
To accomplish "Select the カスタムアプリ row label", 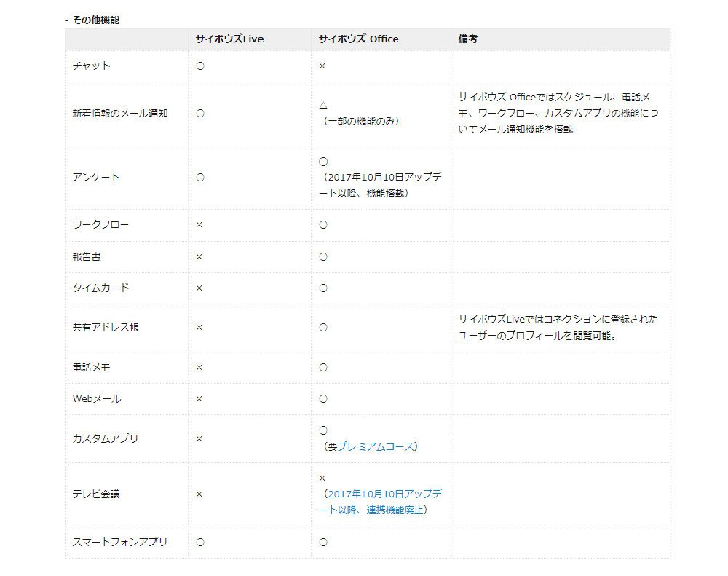I will tap(106, 438).
